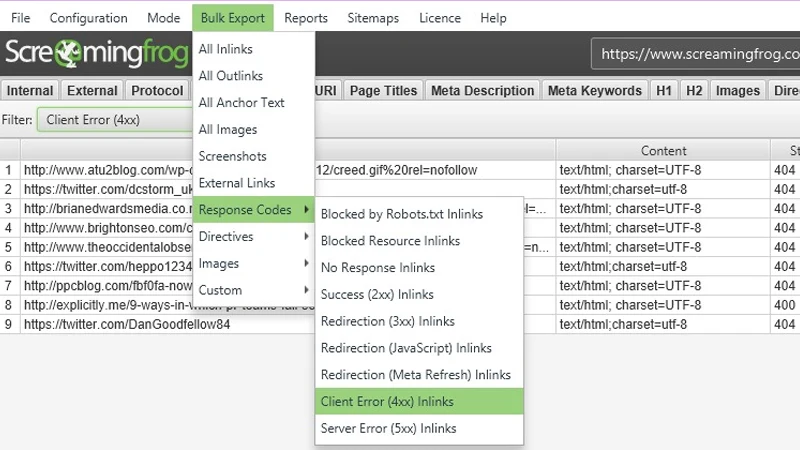Viewport: 800px width, 450px height.
Task: Choose All Inlinks export
Action: [254, 49]
